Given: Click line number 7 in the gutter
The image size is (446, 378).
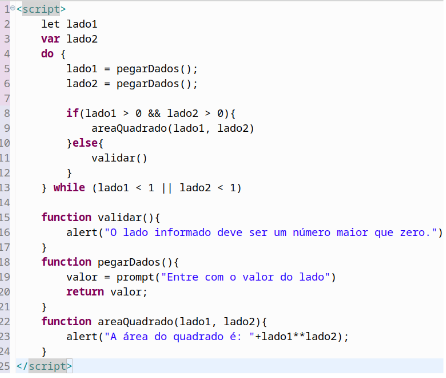Looking at the screenshot, I should 7,99.
